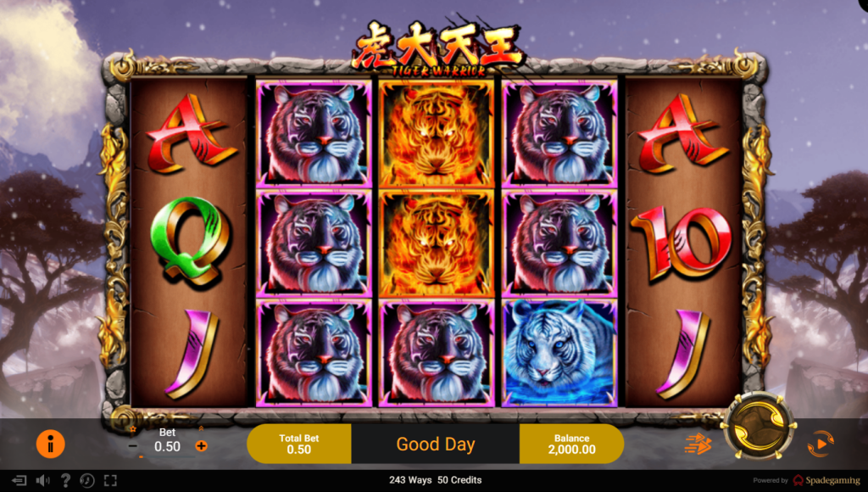Start autoplay with circular play icon
868x492 pixels.
821,444
